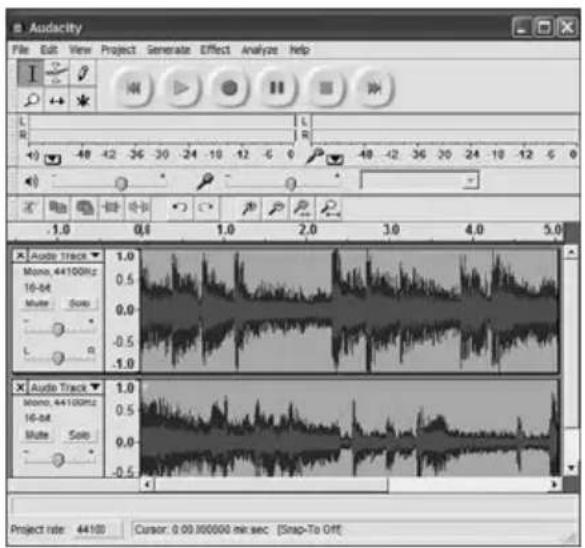Image resolution: width=585 pixels, height=548 pixels.
Task: Open the Effect menu
Action: [215, 50]
